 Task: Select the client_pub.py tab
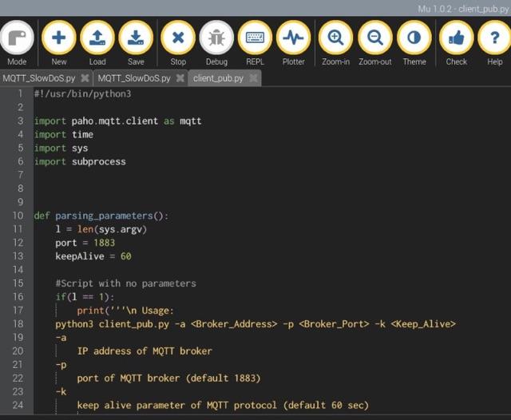coord(218,78)
